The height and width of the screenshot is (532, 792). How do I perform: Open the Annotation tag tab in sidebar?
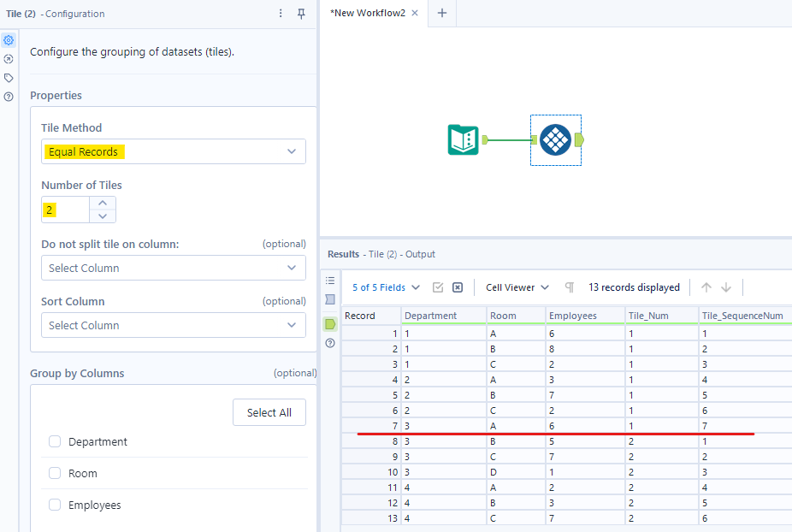pos(9,78)
